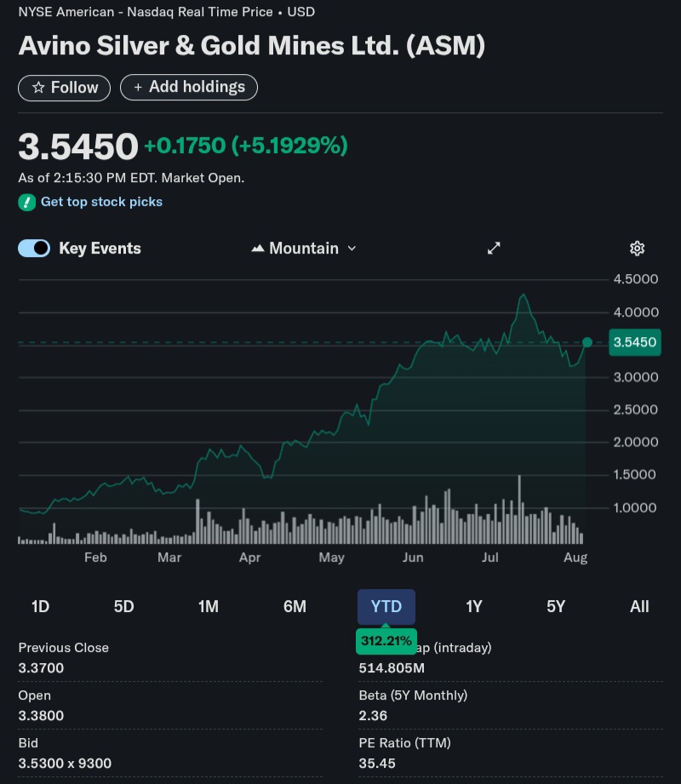Click the green current price dot on chart

pyautogui.click(x=587, y=342)
